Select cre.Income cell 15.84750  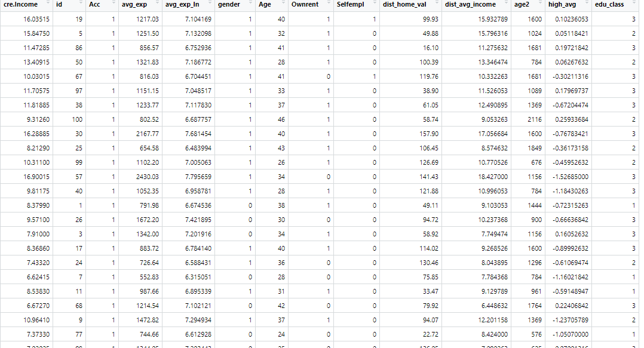26,33
